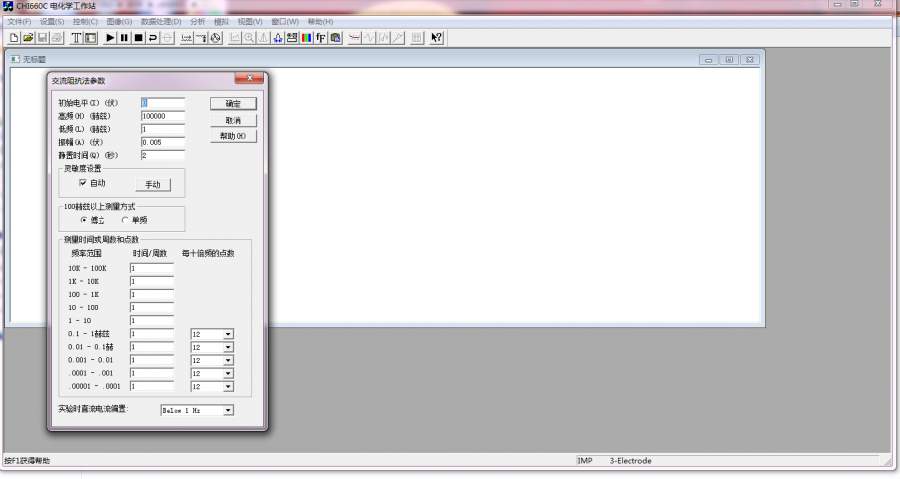Open the 帮助(H) menu
This screenshot has height=479, width=900.
[320, 22]
